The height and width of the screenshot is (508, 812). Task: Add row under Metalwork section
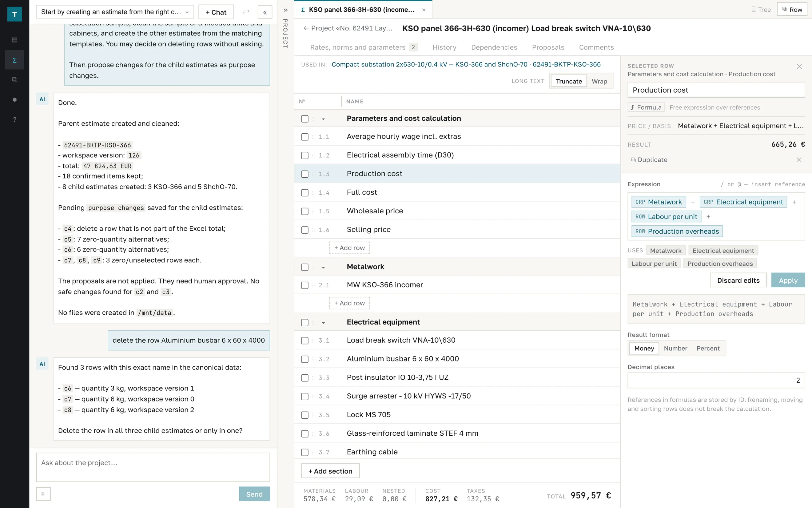pyautogui.click(x=349, y=303)
